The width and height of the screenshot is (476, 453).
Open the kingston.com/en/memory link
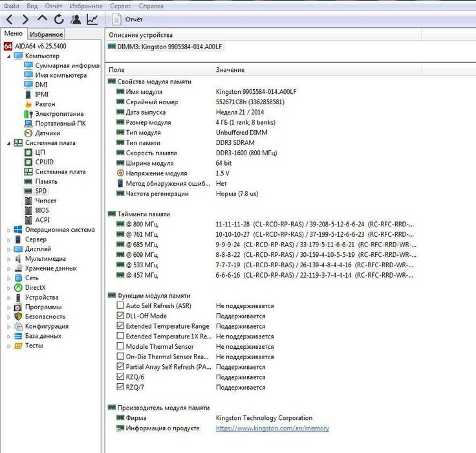tap(272, 428)
